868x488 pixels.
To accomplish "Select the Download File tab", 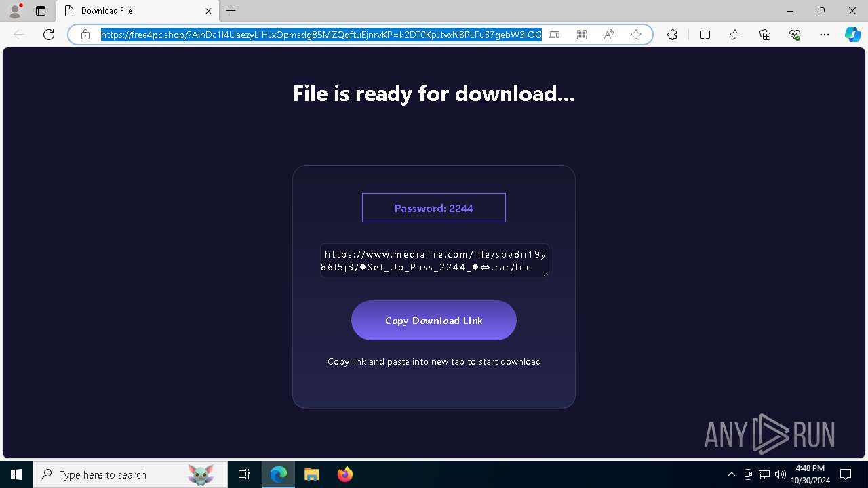I will tap(137, 11).
